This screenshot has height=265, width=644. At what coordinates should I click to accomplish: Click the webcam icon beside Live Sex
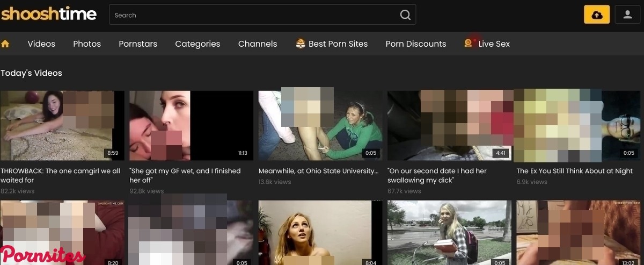[469, 44]
